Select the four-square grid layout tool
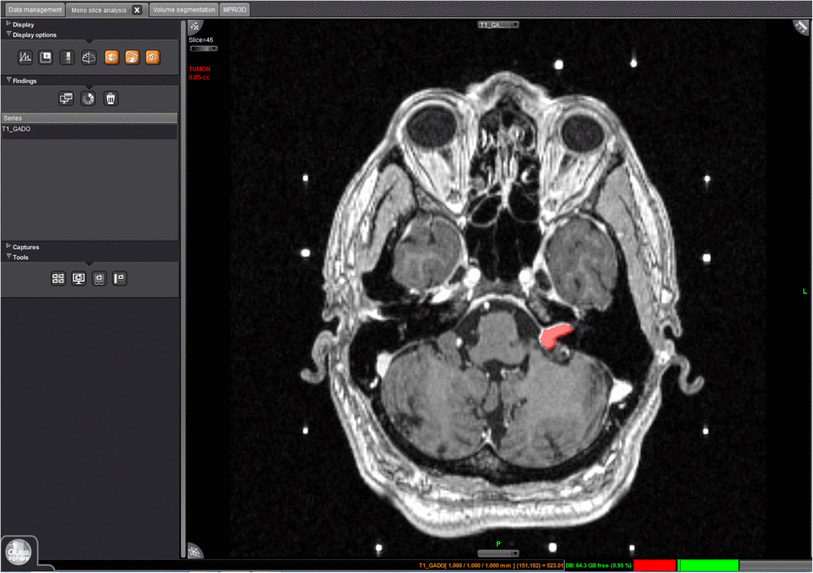The width and height of the screenshot is (813, 573). [x=58, y=279]
